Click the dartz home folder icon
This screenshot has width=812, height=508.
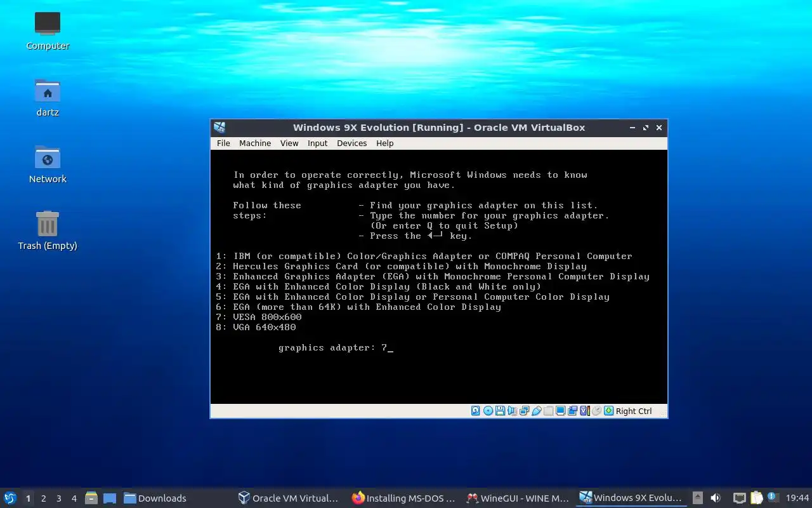point(48,97)
